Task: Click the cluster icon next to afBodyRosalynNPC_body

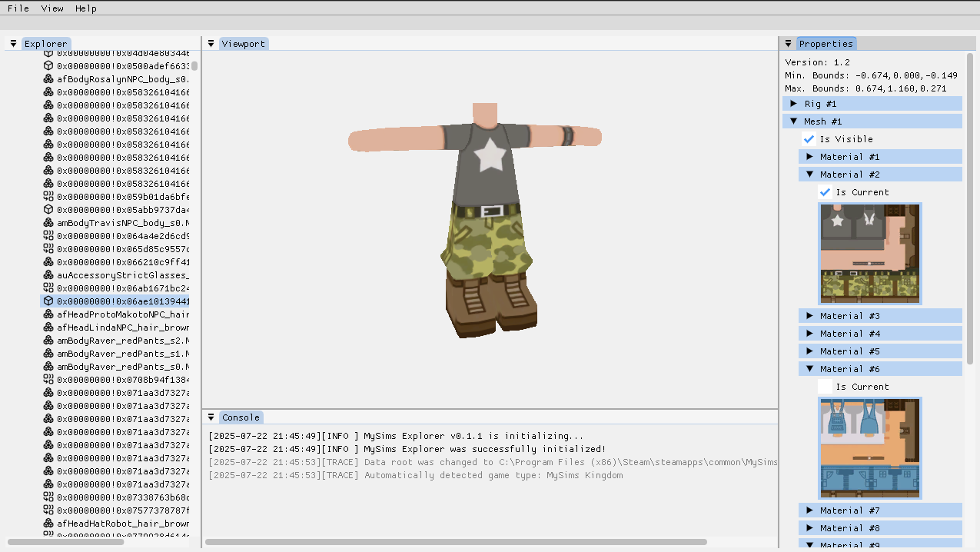Action: click(48, 78)
